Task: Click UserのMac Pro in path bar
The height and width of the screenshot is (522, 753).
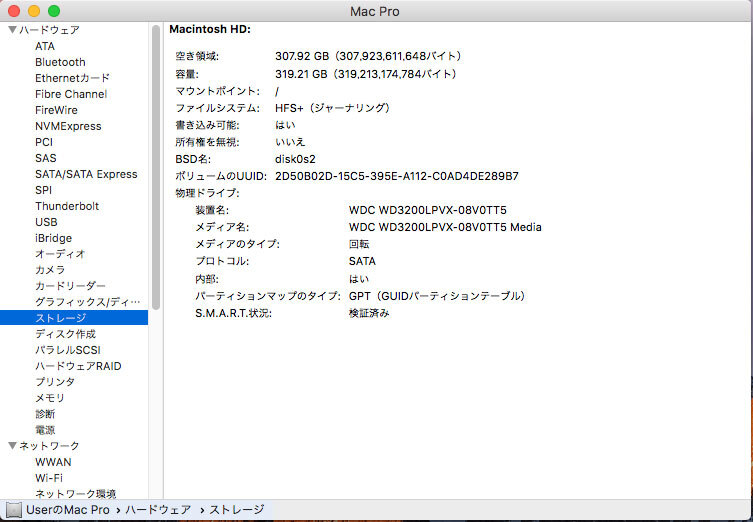Action: (68, 510)
